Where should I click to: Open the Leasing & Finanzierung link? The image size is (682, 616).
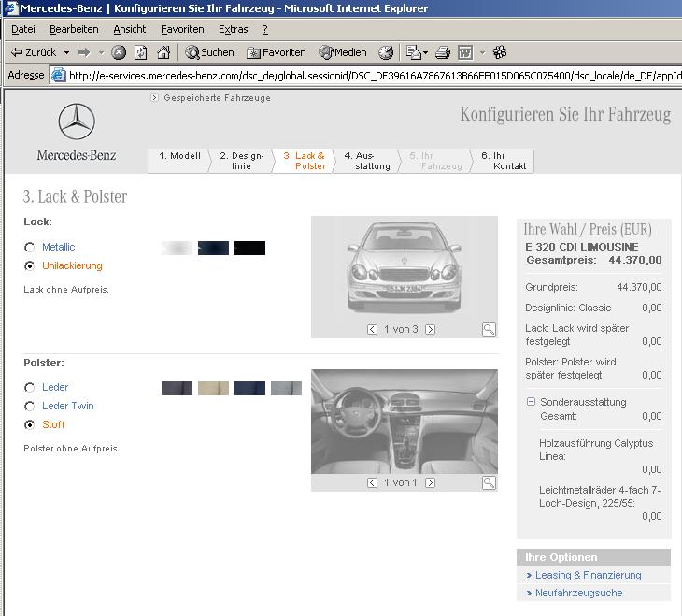pyautogui.click(x=588, y=575)
